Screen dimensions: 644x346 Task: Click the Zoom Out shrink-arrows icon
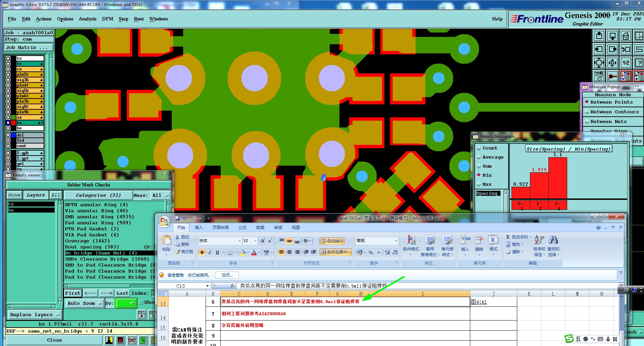pyautogui.click(x=612, y=63)
